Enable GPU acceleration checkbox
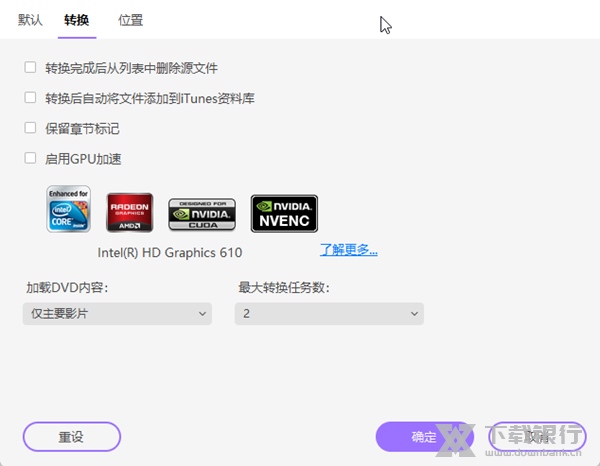 tap(30, 158)
